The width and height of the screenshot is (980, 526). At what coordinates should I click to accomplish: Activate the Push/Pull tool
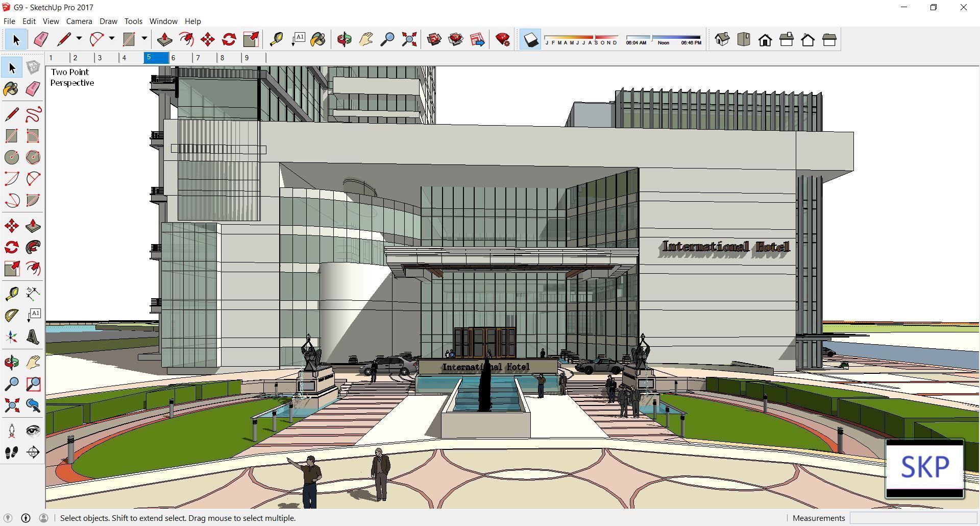(x=164, y=39)
